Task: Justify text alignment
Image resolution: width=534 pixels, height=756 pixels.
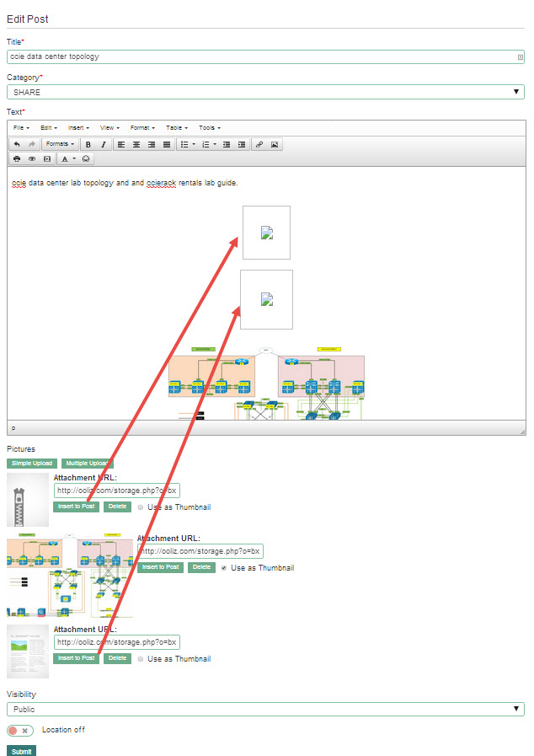Action: (167, 144)
